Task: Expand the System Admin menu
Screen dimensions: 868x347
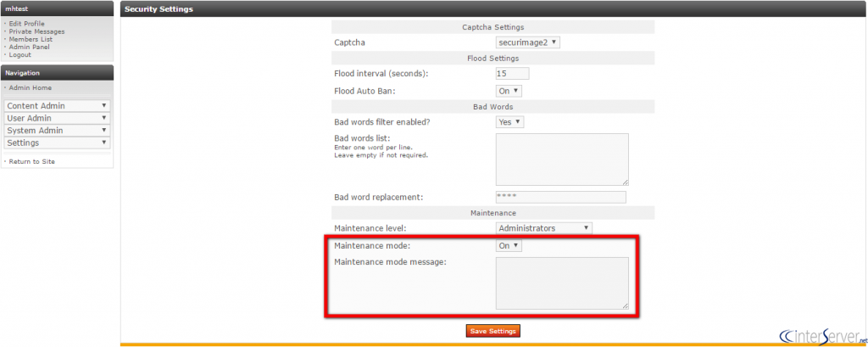Action: coord(57,131)
